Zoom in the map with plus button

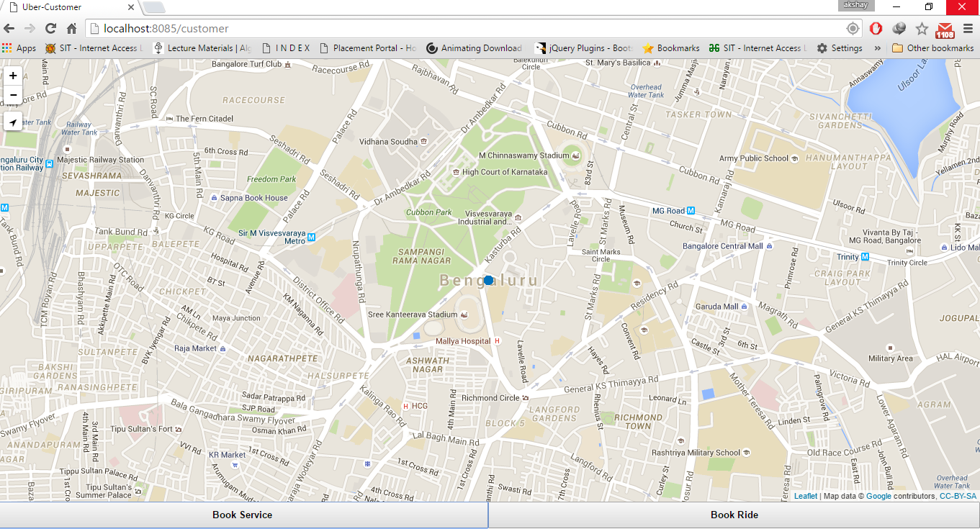click(x=13, y=76)
